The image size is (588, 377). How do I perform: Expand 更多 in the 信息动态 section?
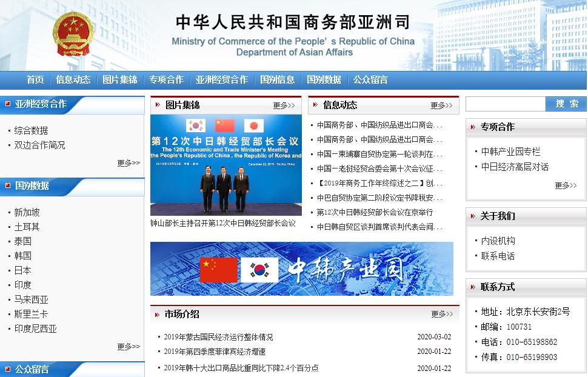pyautogui.click(x=441, y=105)
